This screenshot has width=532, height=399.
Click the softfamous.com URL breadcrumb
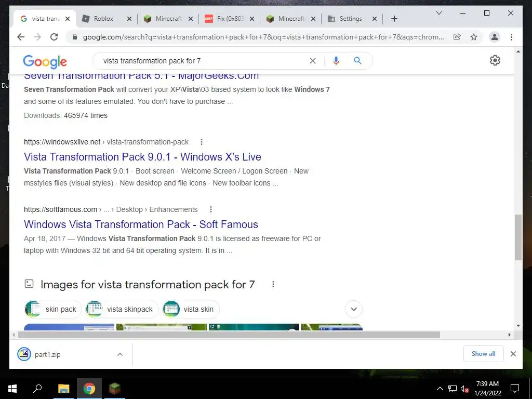(111, 209)
